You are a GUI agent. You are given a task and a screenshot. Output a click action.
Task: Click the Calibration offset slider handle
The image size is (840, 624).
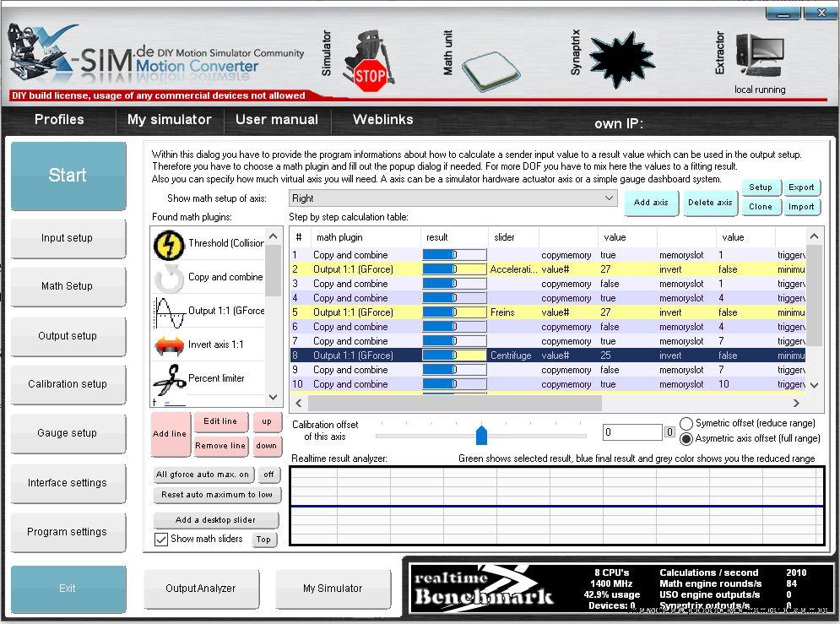tap(481, 434)
